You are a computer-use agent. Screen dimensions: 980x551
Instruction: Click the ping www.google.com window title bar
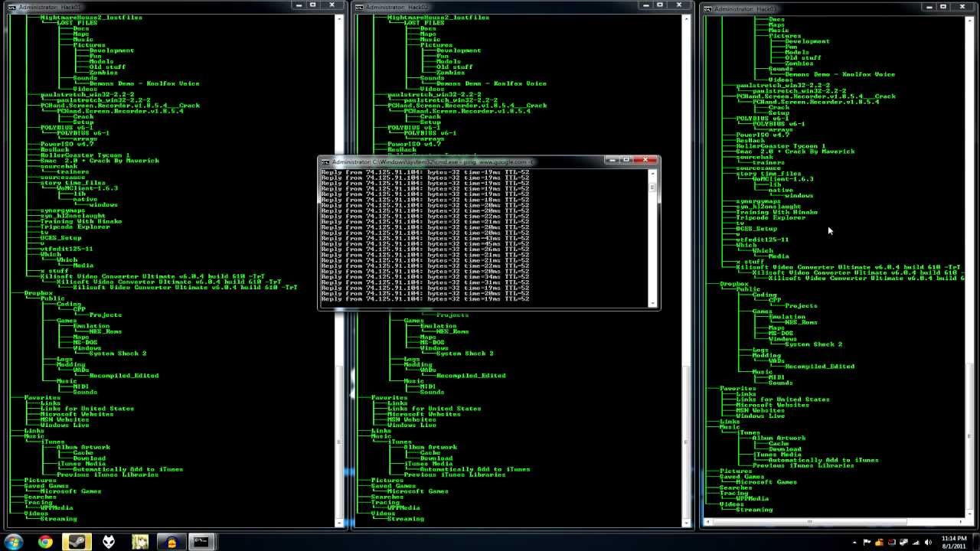[459, 162]
